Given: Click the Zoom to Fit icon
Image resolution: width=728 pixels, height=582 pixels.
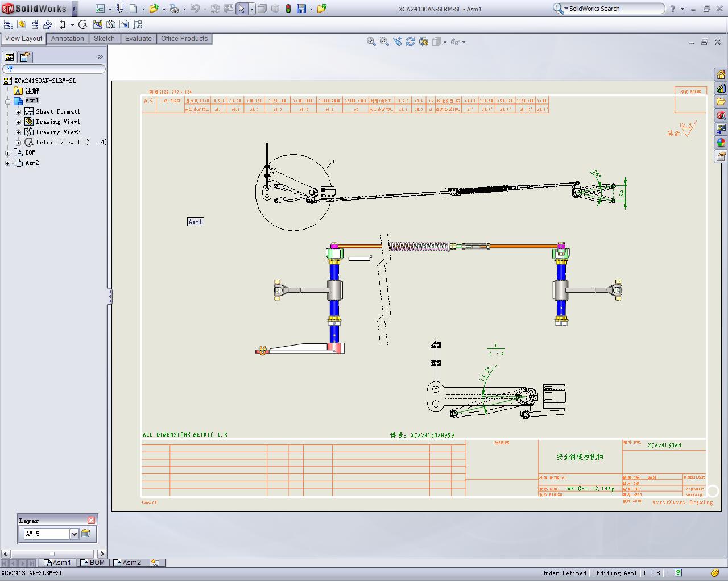Looking at the screenshot, I should tap(371, 41).
